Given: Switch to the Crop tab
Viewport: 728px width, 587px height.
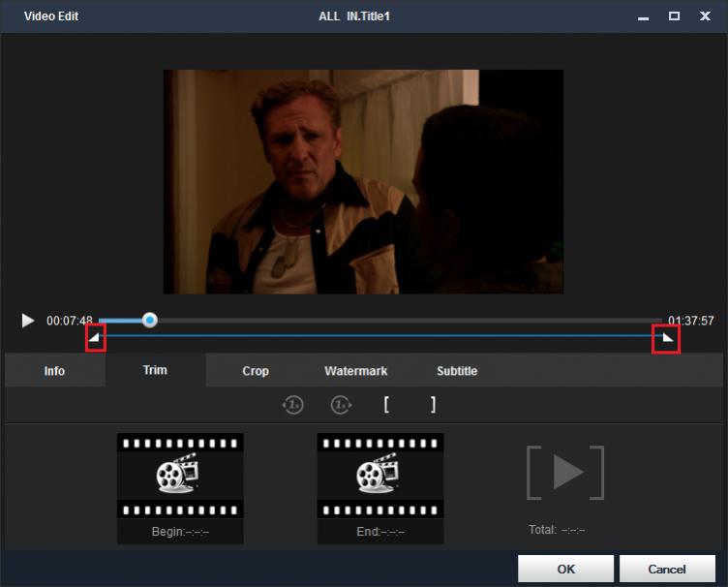Looking at the screenshot, I should point(256,371).
